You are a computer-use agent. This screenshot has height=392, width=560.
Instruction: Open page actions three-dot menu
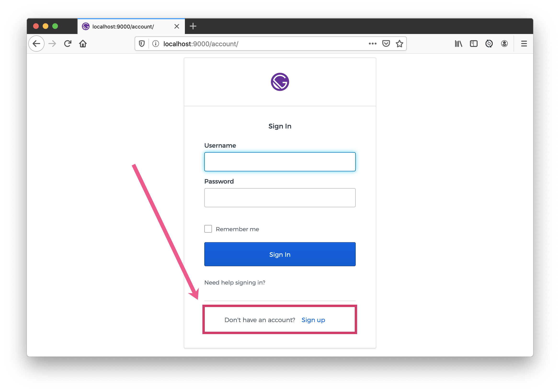[373, 44]
